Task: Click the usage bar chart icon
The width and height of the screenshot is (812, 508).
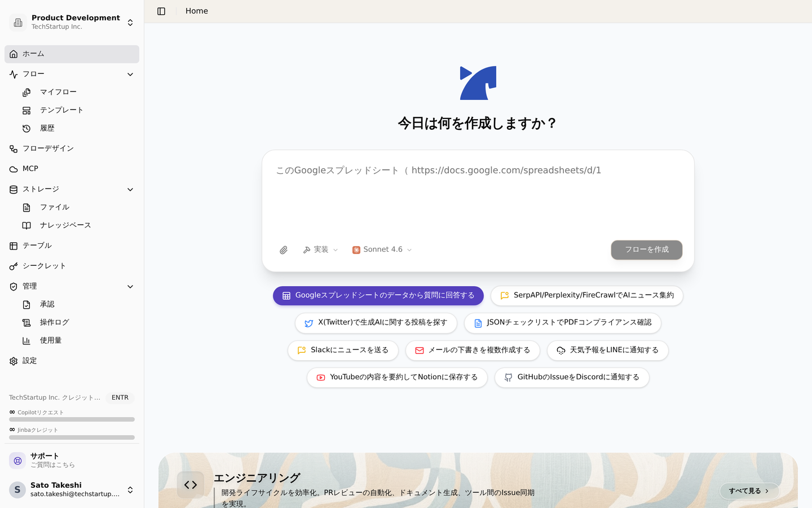Action: [x=27, y=341]
